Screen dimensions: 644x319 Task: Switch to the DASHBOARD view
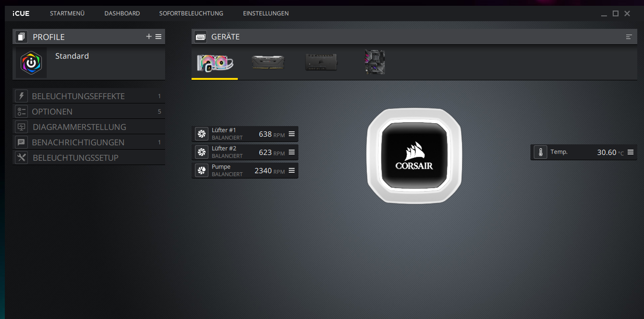(x=122, y=13)
